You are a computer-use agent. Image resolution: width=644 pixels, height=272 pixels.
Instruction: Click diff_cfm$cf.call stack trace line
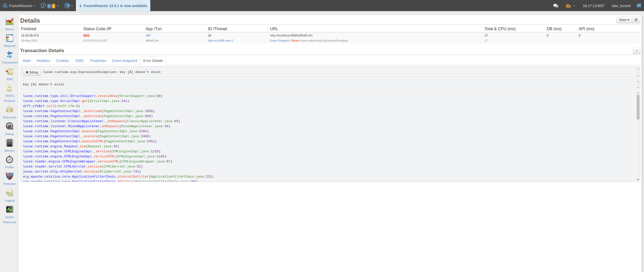51,106
